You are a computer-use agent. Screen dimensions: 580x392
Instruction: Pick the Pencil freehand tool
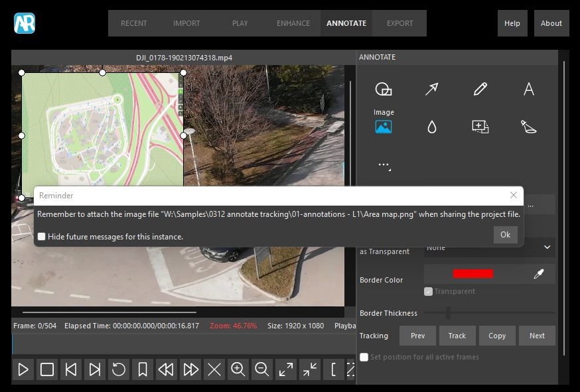pyautogui.click(x=480, y=90)
